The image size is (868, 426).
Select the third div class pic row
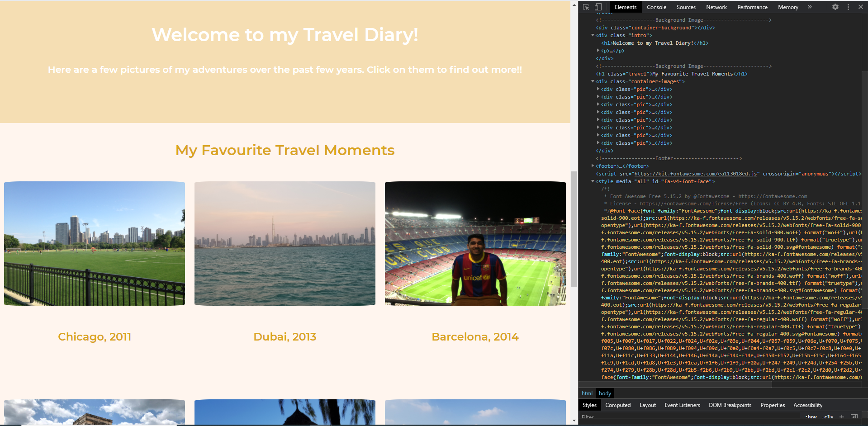[x=636, y=104]
